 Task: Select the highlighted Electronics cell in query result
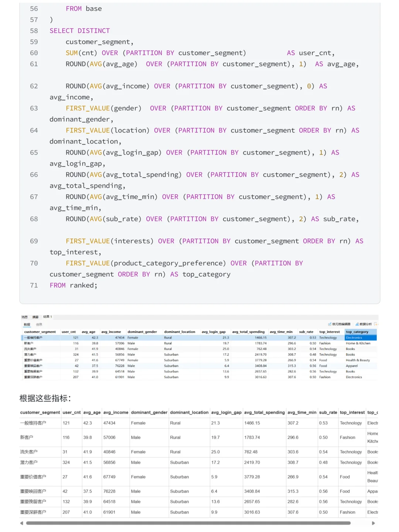(361, 338)
